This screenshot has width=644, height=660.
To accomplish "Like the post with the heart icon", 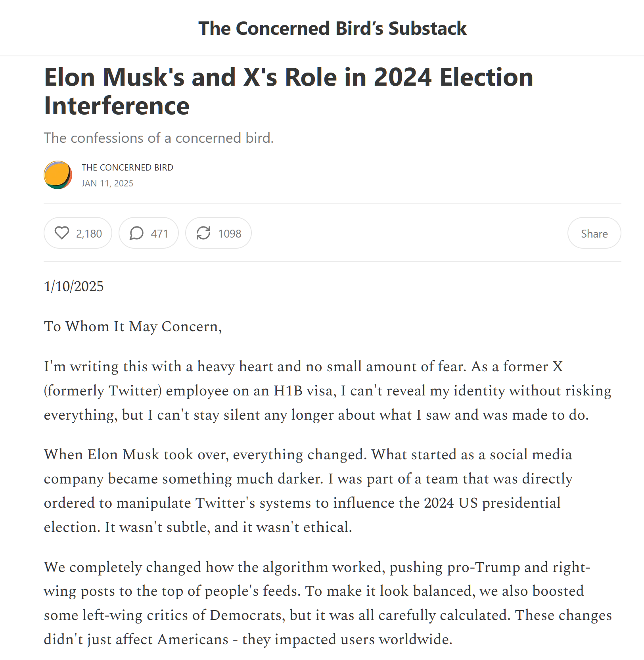I will pyautogui.click(x=62, y=233).
